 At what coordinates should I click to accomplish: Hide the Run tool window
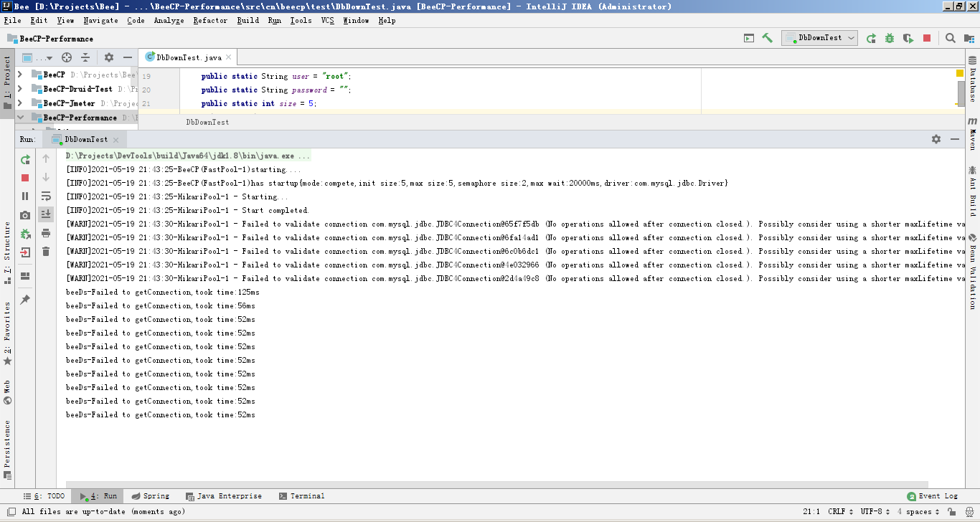coord(955,139)
